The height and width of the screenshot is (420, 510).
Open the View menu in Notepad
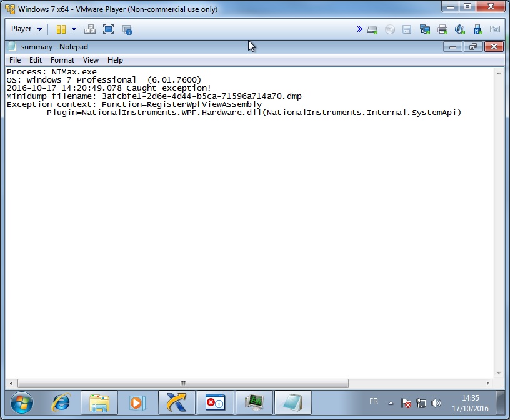(x=91, y=60)
